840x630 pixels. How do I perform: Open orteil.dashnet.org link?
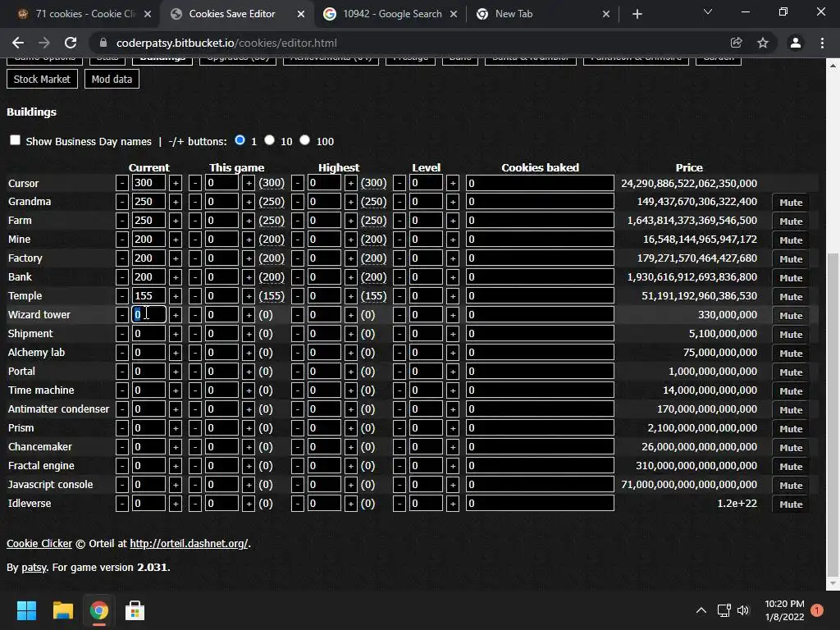pos(189,543)
